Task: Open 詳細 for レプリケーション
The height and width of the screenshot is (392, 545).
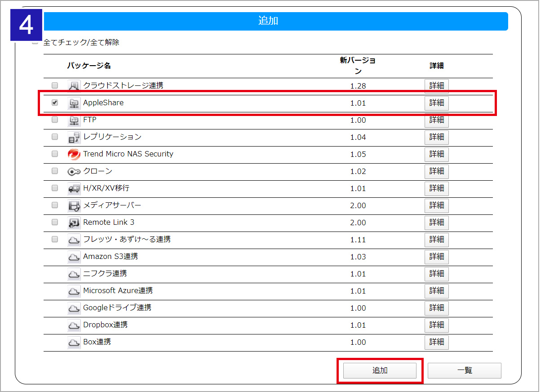Action: pos(437,137)
